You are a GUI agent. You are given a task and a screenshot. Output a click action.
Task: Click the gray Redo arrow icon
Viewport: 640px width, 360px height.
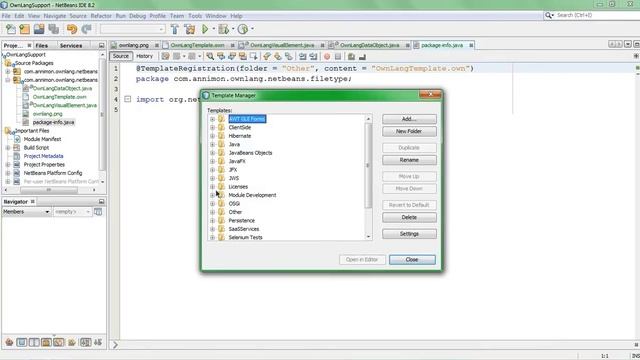[87, 29]
